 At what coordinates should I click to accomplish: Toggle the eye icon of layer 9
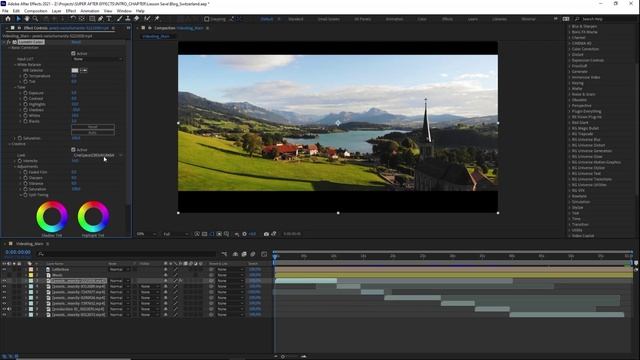[x=4, y=315]
